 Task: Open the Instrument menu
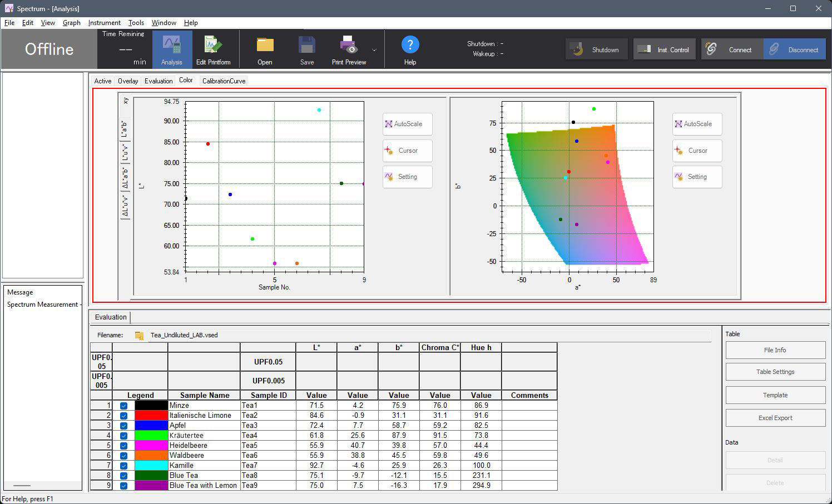pyautogui.click(x=105, y=23)
